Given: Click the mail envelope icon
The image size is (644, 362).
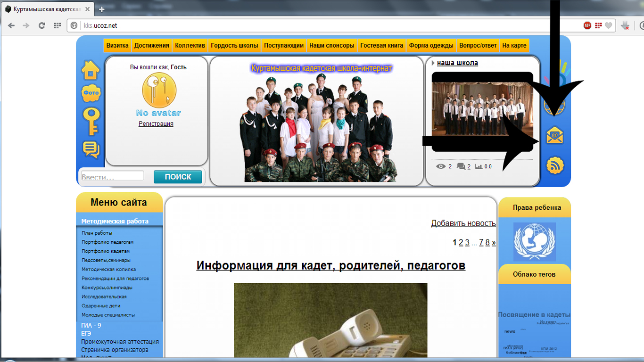Looking at the screenshot, I should point(555,136).
